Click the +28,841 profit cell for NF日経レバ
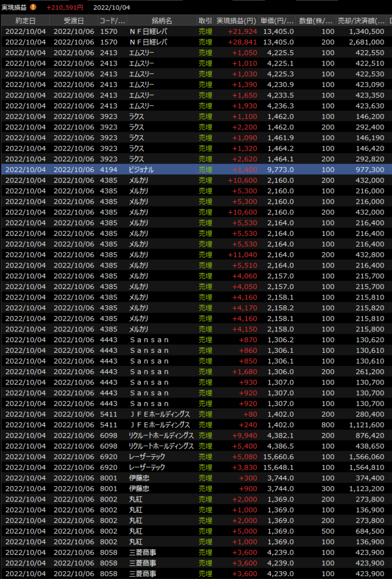Viewport: 392px width, 579px height. tap(242, 42)
